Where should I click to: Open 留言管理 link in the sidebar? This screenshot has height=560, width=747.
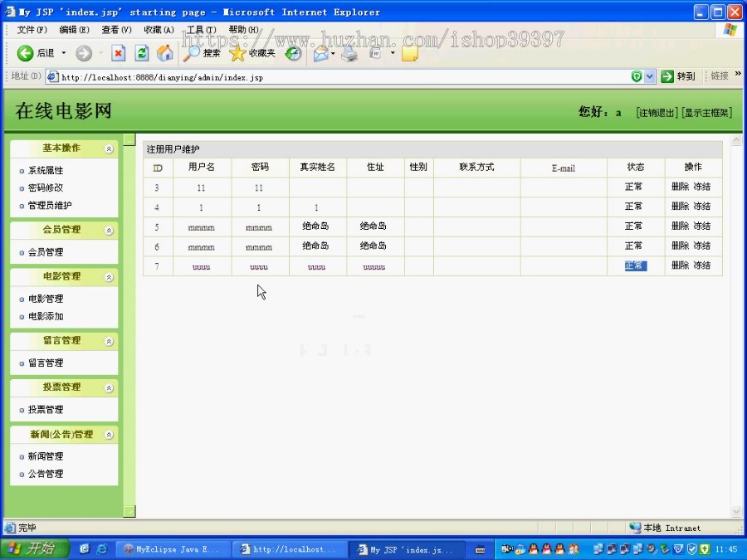[x=46, y=363]
